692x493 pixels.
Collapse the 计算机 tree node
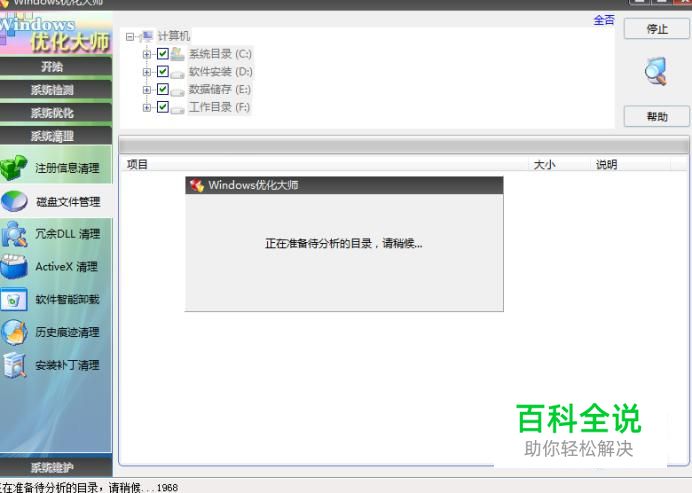click(130, 37)
